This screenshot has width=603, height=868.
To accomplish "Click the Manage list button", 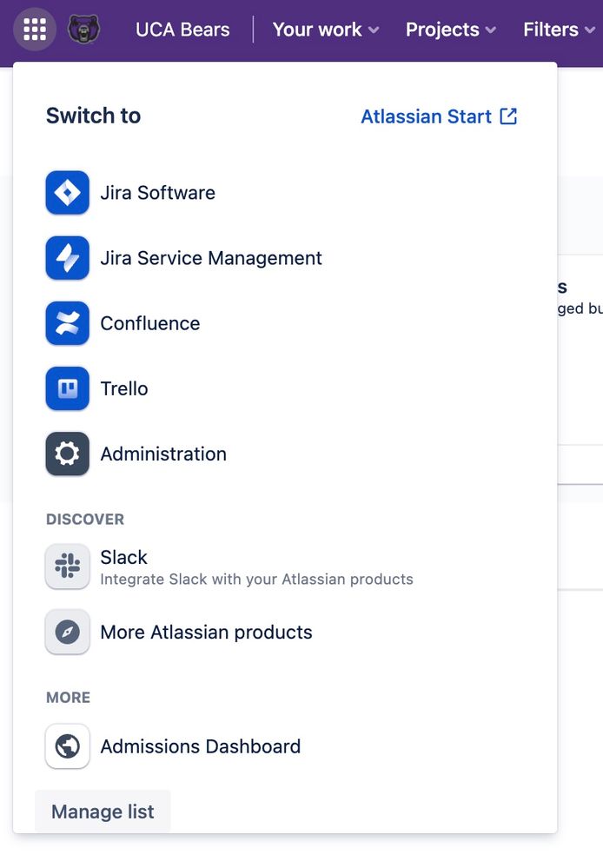I will coord(103,812).
